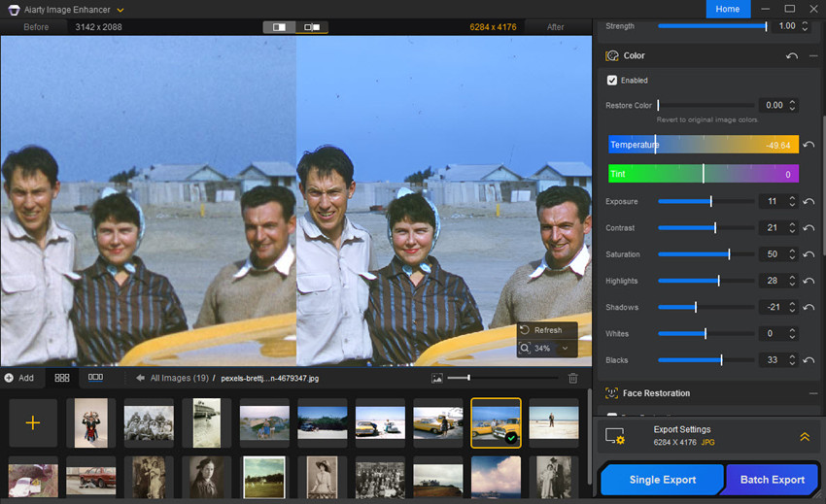Screen dimensions: 826x504
Task: Click the Saturation slider track
Action: 706,254
